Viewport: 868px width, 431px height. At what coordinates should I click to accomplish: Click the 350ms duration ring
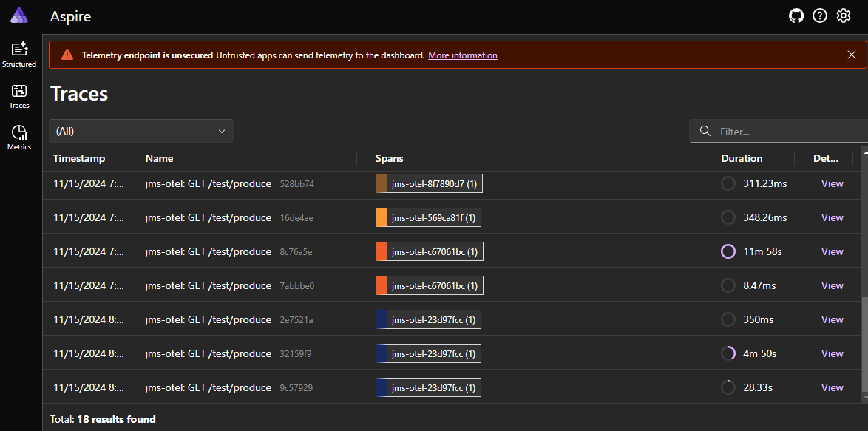[x=728, y=319]
